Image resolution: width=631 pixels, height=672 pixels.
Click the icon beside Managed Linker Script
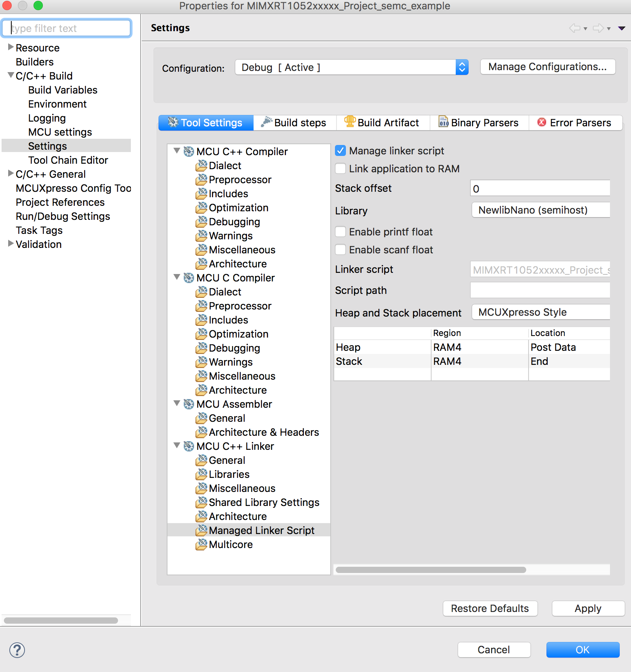201,530
